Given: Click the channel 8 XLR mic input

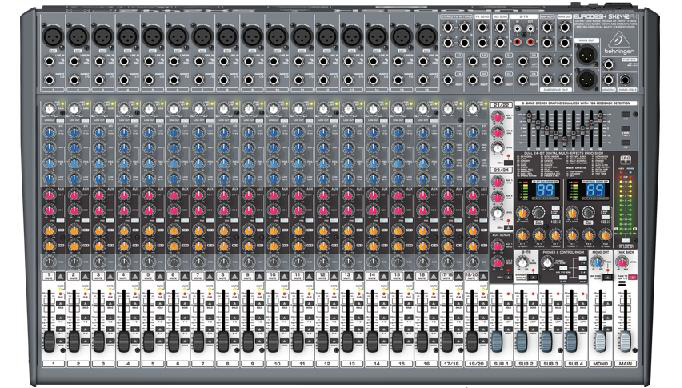Looking at the screenshot, I should pos(227,36).
